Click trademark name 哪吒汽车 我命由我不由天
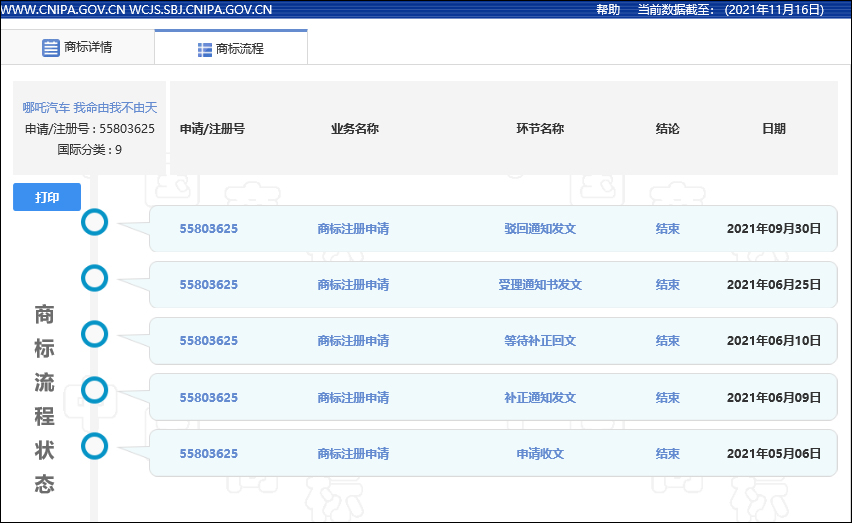 click(x=90, y=108)
